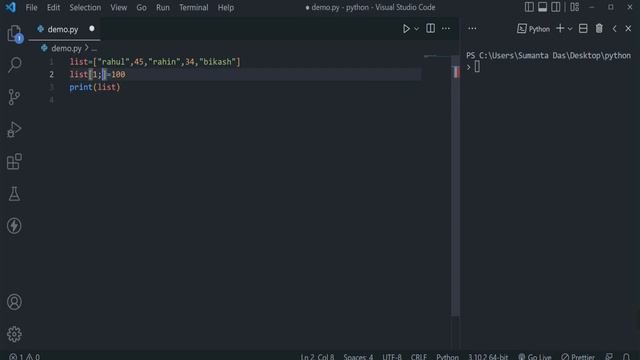Open the Source Control view
Screen dimensions: 640x360
(14, 97)
